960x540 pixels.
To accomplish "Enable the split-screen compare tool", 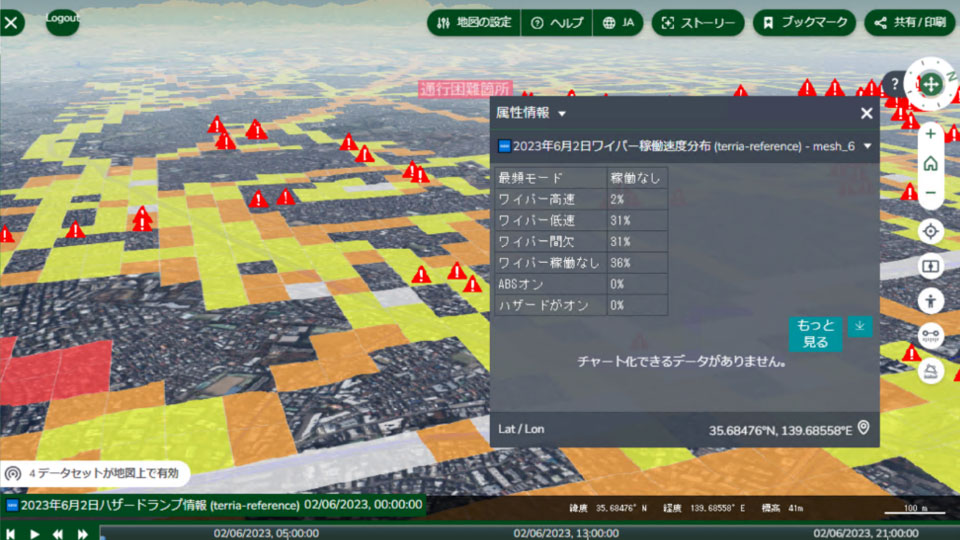I will click(x=931, y=266).
